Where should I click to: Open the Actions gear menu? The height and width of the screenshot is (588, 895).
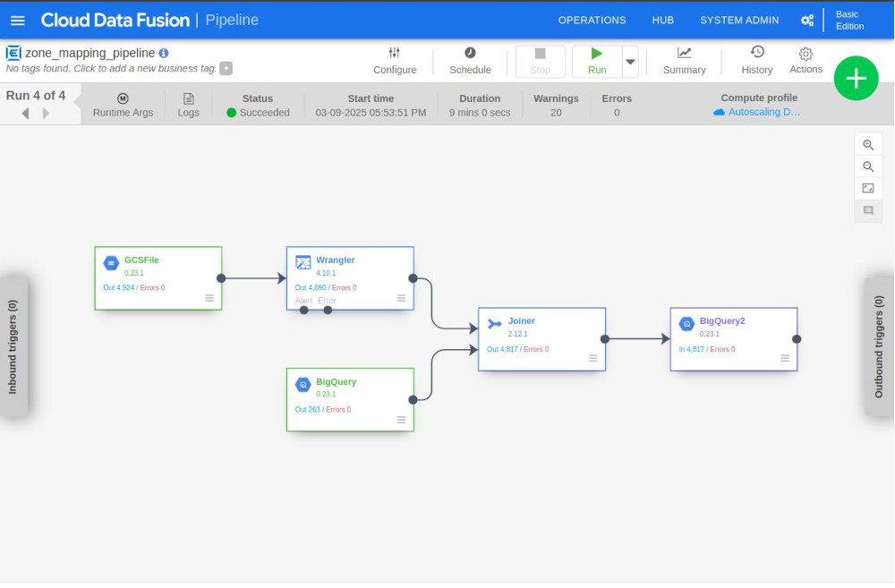805,61
